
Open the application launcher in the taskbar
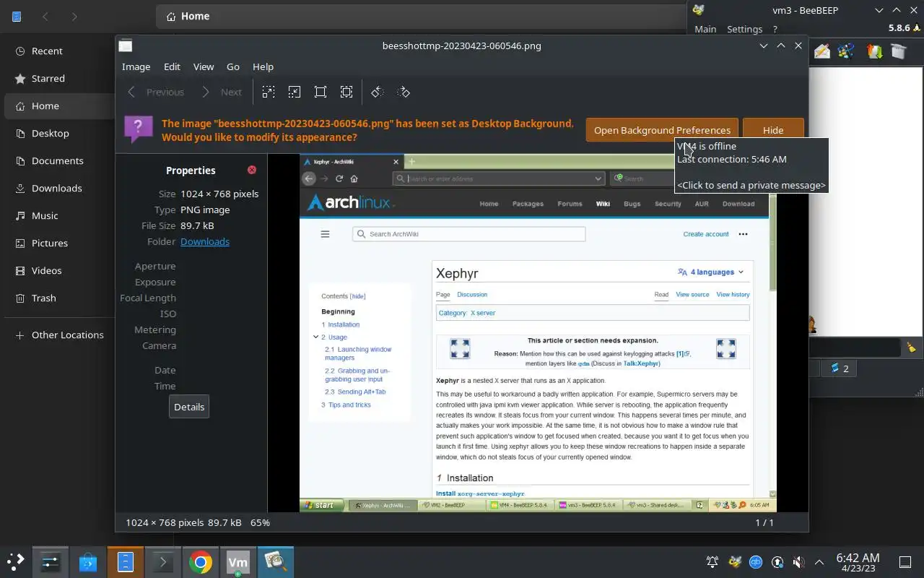point(16,561)
